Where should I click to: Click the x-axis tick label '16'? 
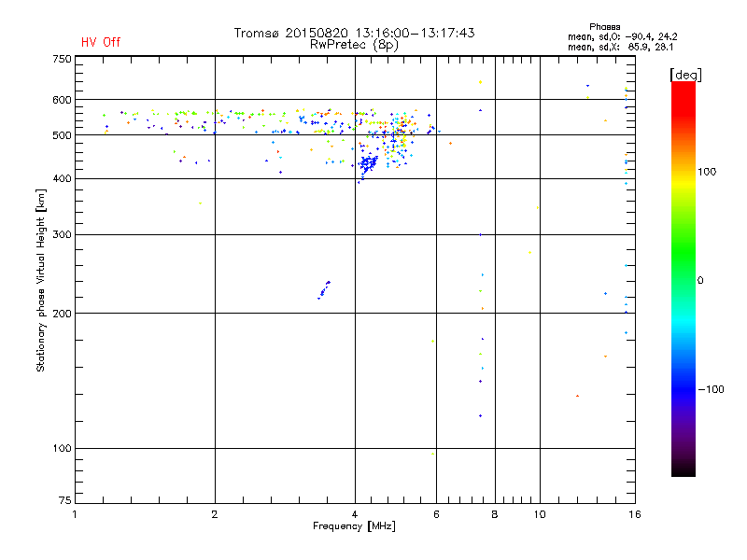pos(635,514)
